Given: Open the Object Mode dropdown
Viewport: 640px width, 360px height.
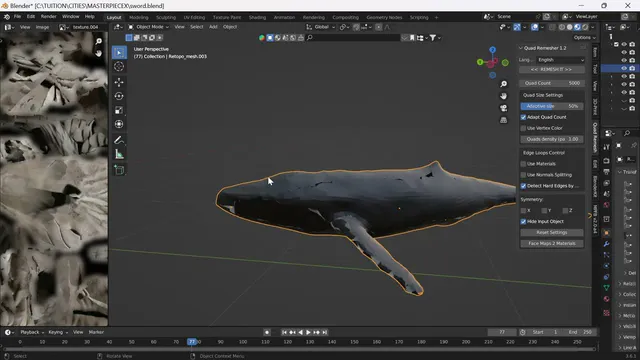Looking at the screenshot, I should pos(149,27).
